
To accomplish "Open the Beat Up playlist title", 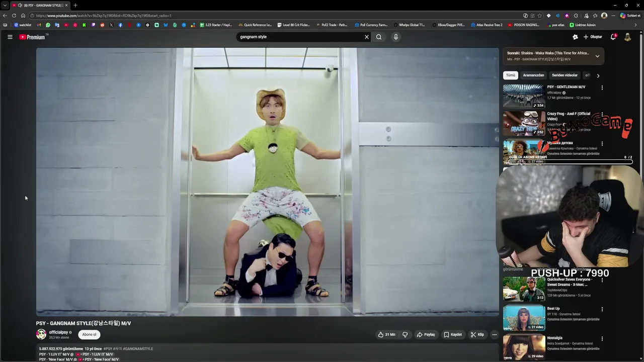I will 553,309.
